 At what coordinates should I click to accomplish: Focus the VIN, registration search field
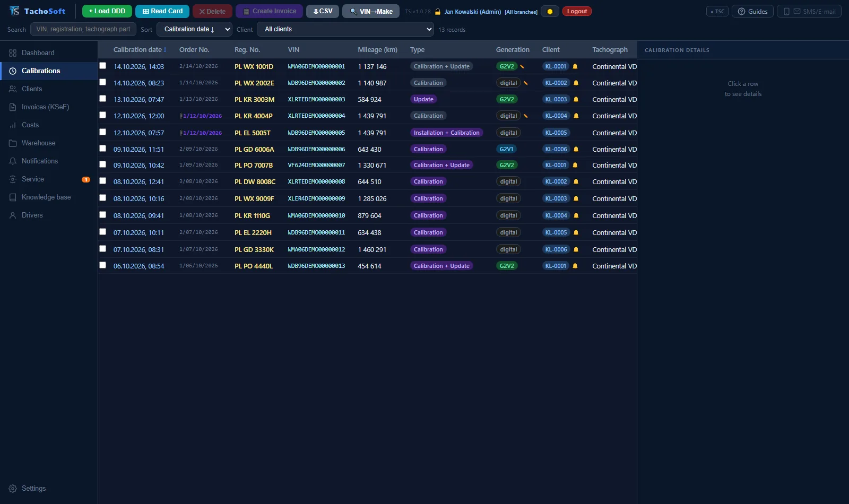coord(83,29)
